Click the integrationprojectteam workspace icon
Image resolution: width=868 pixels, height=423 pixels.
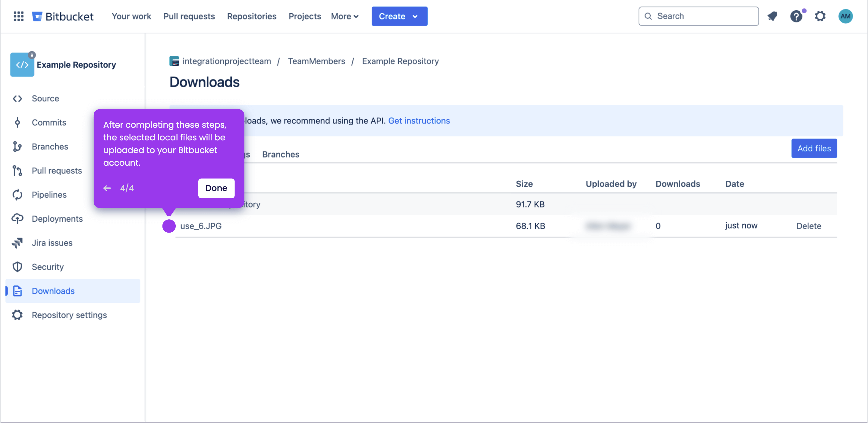[174, 61]
